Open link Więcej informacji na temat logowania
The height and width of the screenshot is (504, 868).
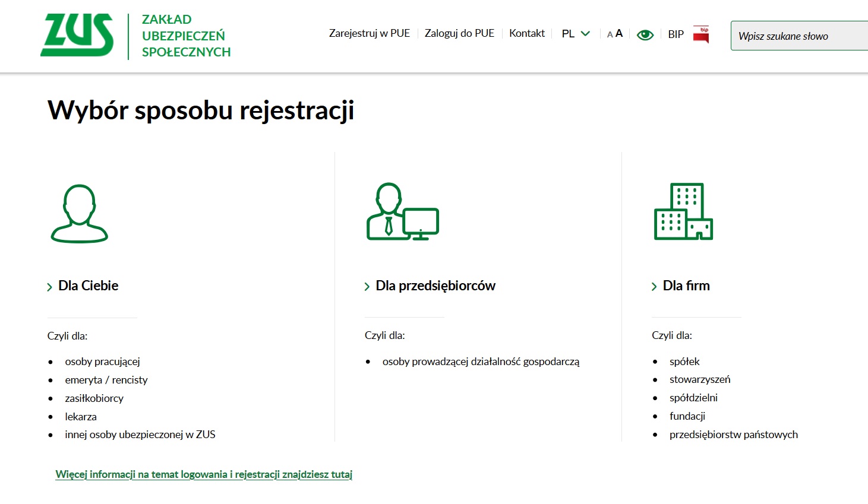(204, 474)
